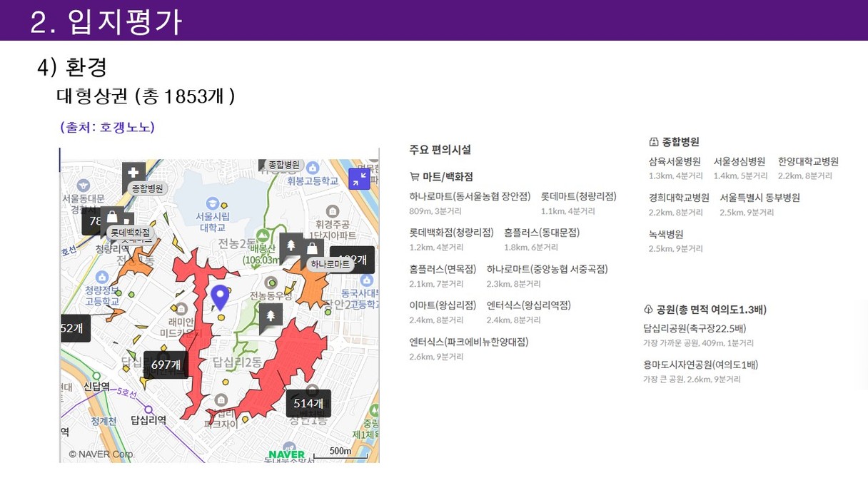
Task: Select 홈플러스(면목점) entry
Action: pos(443,269)
